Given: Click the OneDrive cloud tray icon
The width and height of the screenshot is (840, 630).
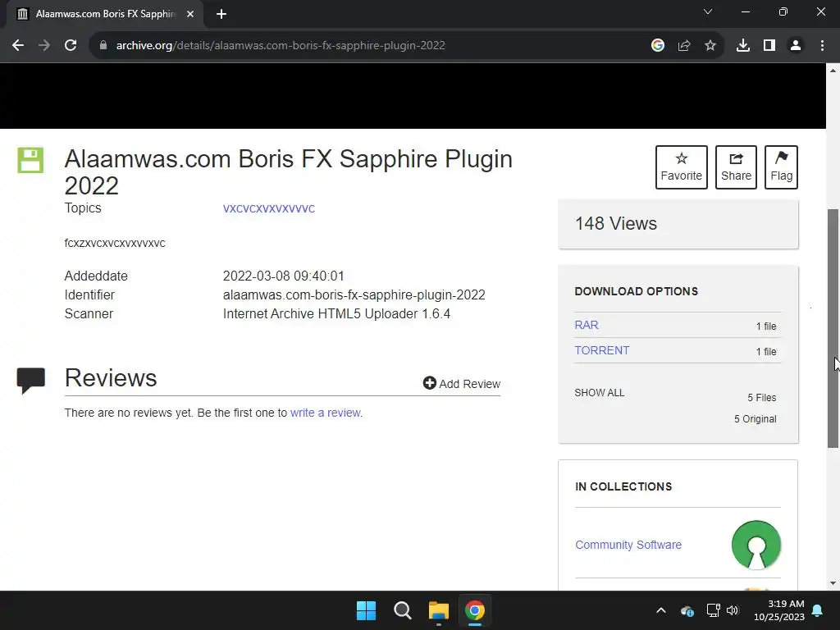Looking at the screenshot, I should pyautogui.click(x=687, y=610).
